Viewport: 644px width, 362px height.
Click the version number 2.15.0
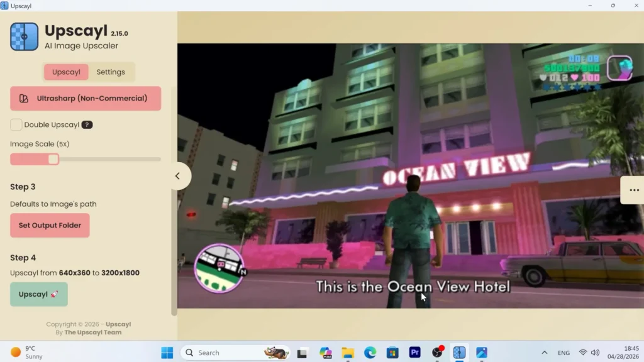(119, 34)
